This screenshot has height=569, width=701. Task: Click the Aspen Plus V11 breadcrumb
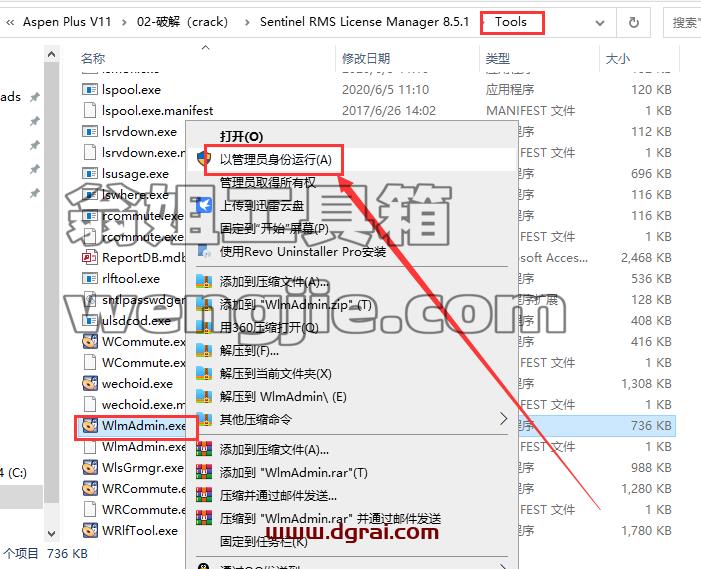[67, 22]
